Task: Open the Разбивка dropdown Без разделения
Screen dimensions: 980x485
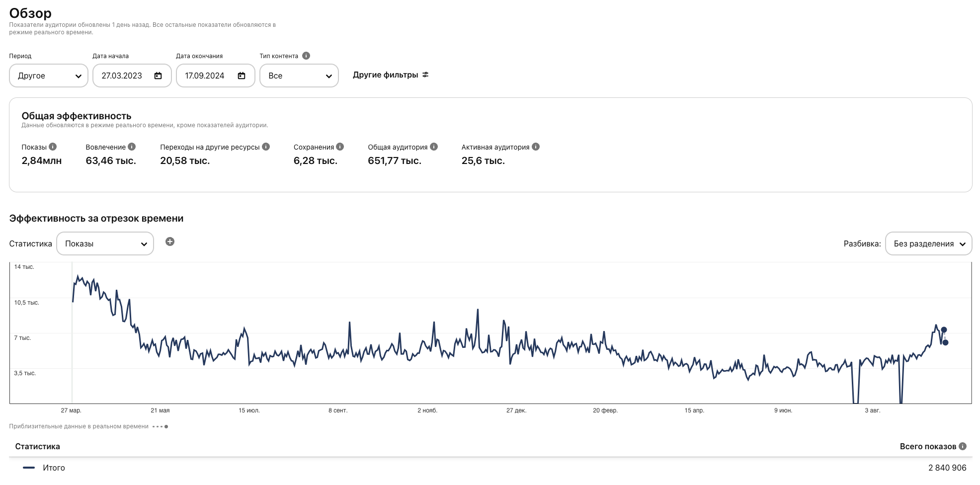Action: pyautogui.click(x=928, y=243)
